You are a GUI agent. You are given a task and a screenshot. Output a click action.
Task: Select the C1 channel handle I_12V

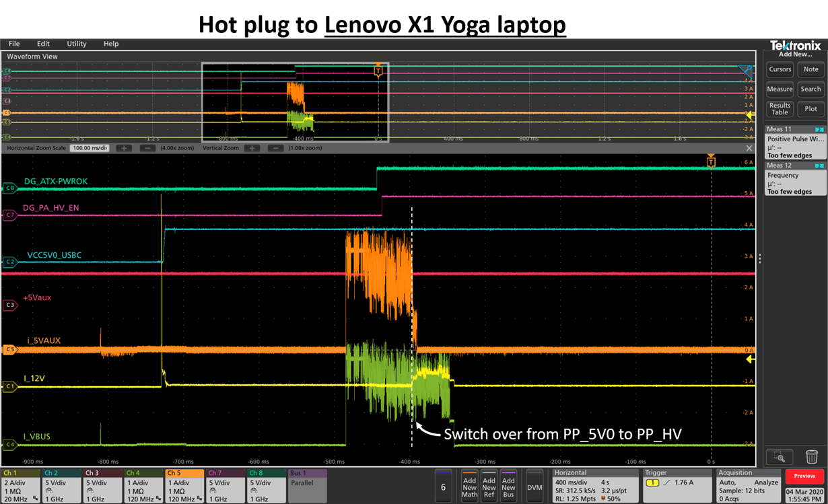point(9,386)
